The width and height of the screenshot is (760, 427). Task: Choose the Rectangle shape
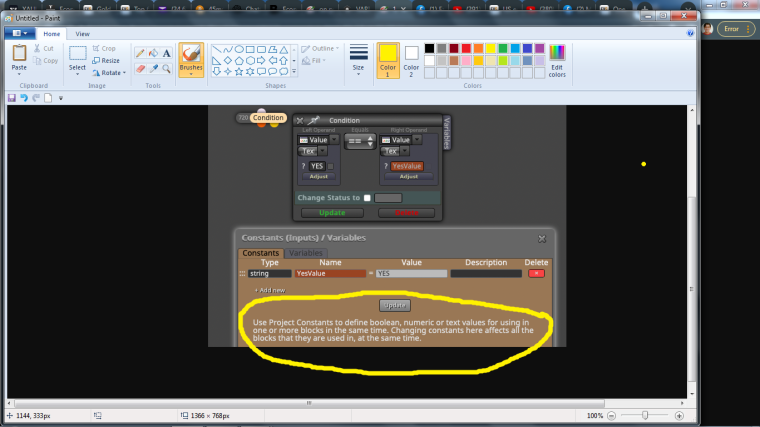[250, 49]
